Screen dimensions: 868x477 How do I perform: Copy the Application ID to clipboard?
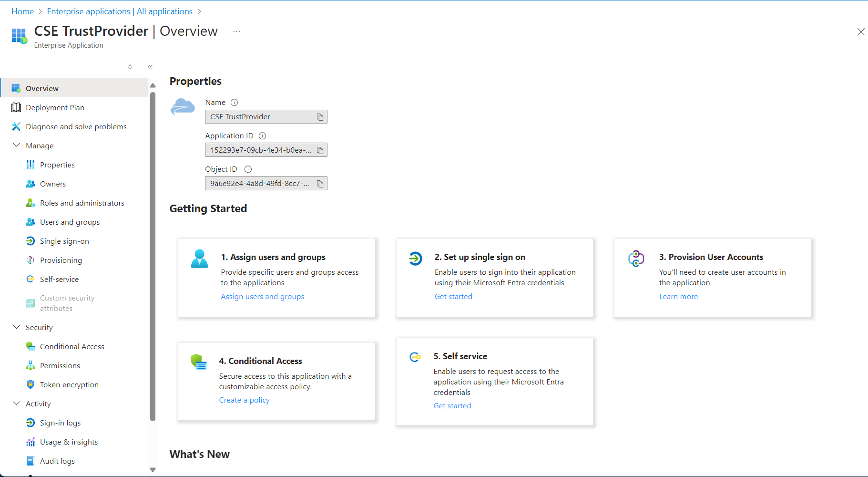(320, 150)
